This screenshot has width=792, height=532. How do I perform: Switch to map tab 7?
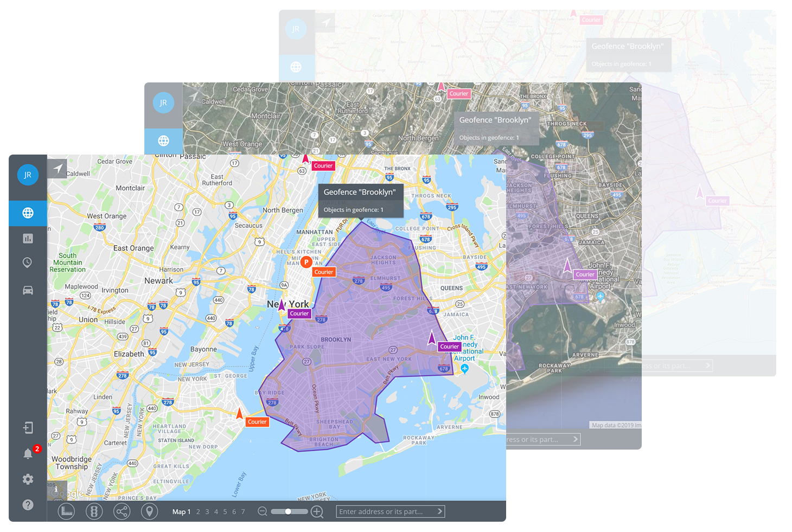(x=243, y=512)
